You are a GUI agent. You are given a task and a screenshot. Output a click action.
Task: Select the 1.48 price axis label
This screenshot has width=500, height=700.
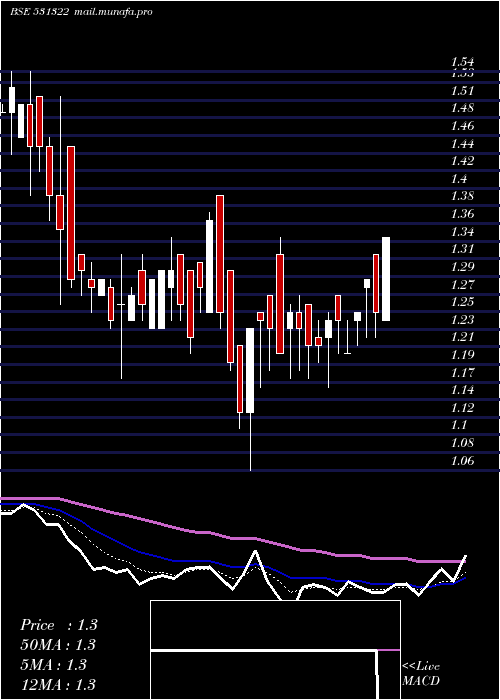tap(462, 108)
